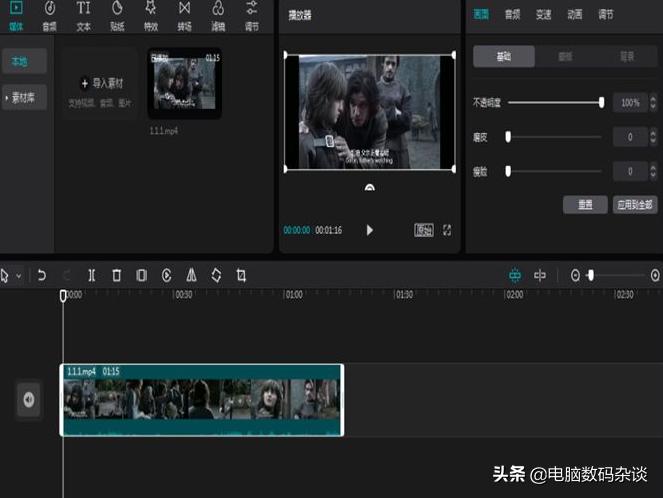Select the 抠像 cutout sub-tab

click(565, 56)
